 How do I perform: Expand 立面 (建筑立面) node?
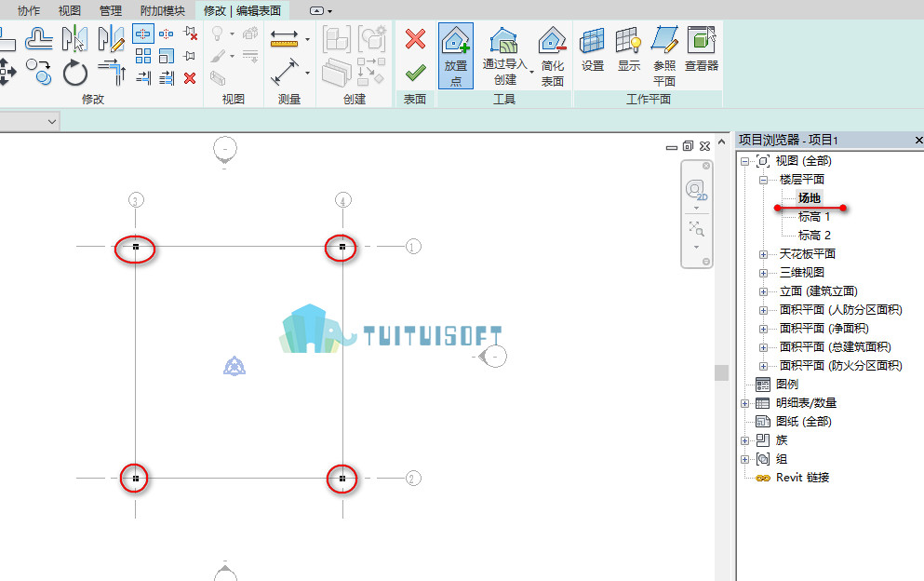pyautogui.click(x=764, y=291)
